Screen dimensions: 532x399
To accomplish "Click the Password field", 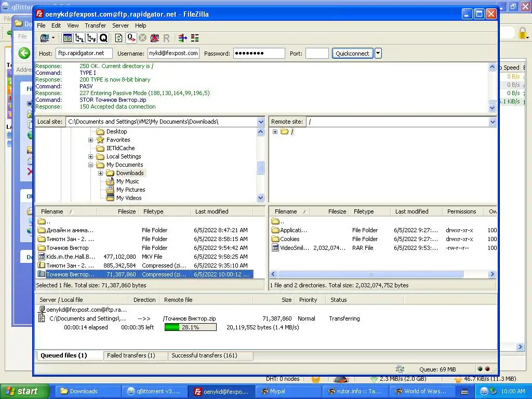I will (259, 54).
